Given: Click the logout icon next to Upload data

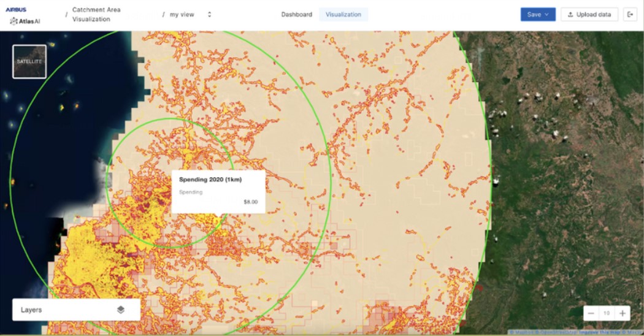Looking at the screenshot, I should tap(630, 14).
